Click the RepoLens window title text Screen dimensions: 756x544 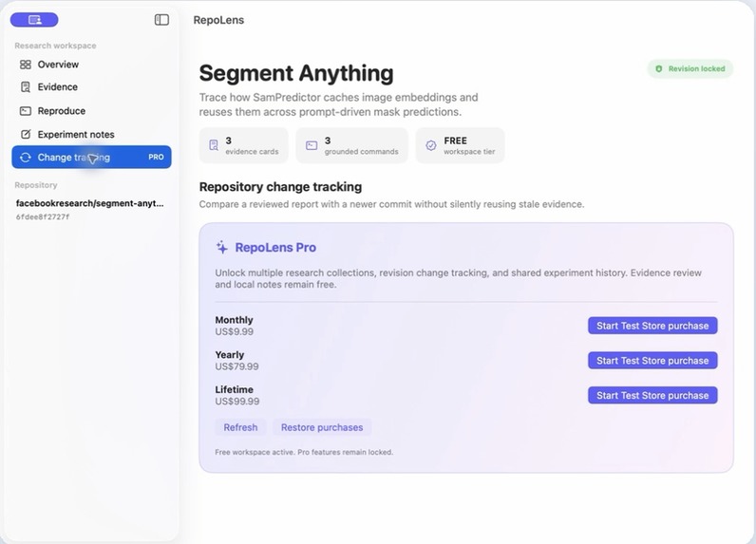[x=218, y=20]
